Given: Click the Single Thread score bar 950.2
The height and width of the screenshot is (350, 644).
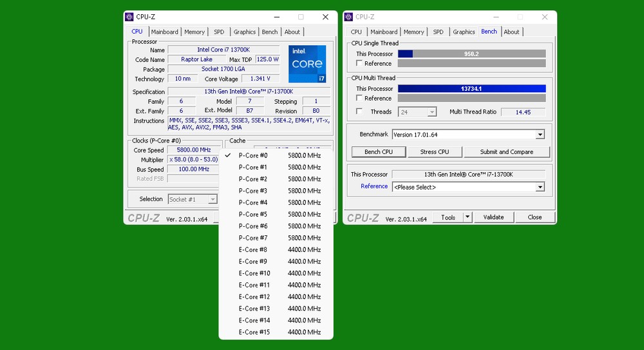Looking at the screenshot, I should point(472,54).
